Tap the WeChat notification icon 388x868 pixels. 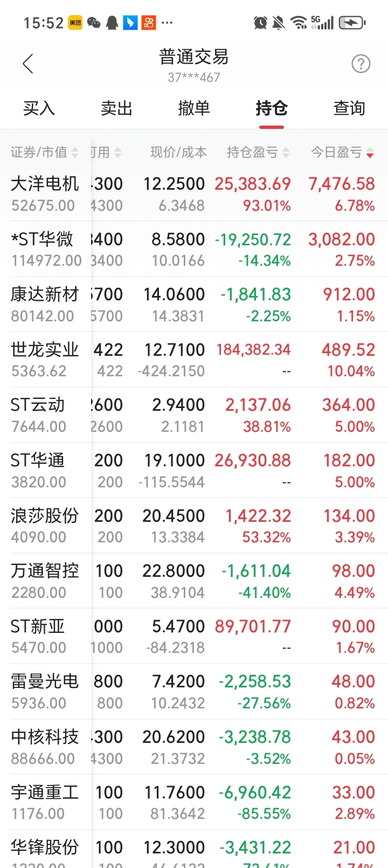[94, 23]
